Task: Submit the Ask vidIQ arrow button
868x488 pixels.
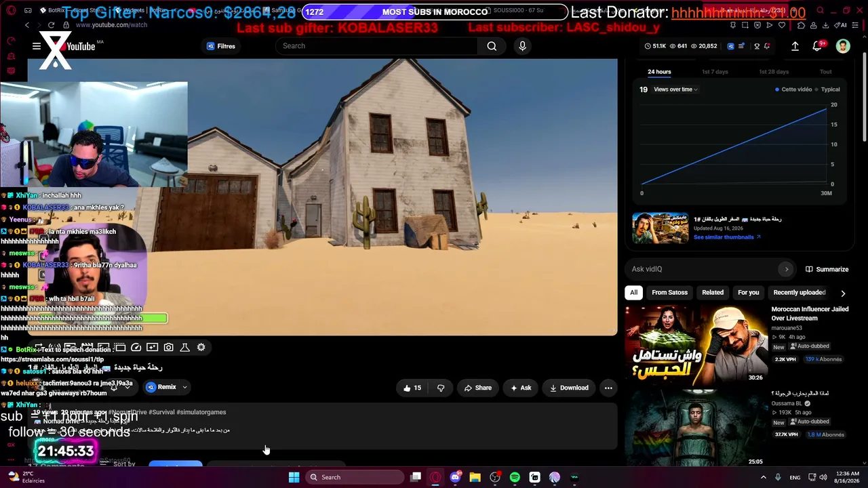Action: pos(787,269)
